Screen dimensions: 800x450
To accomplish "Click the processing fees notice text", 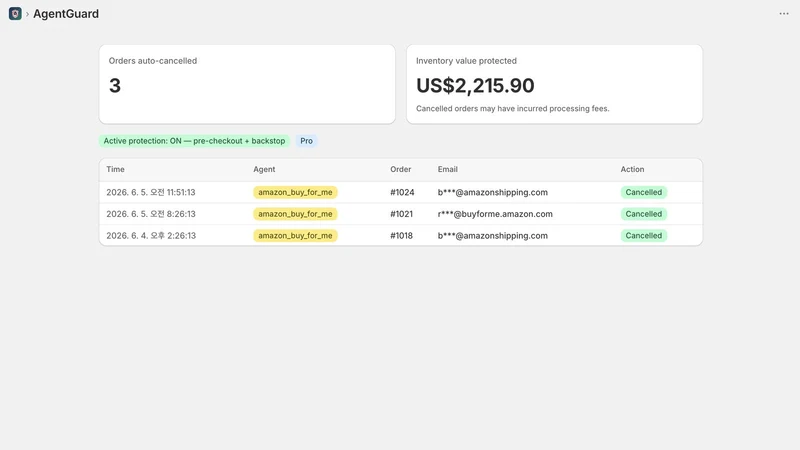I will pyautogui.click(x=513, y=109).
